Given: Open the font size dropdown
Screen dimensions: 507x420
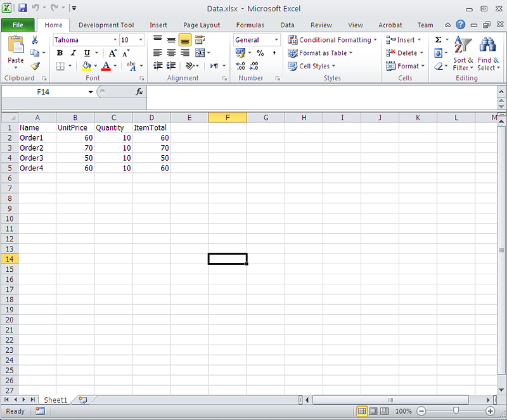Looking at the screenshot, I should [x=141, y=40].
